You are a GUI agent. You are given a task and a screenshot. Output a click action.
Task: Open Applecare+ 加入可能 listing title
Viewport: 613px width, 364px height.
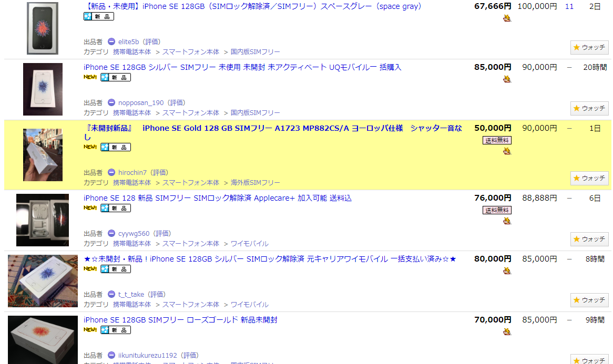[x=218, y=198]
